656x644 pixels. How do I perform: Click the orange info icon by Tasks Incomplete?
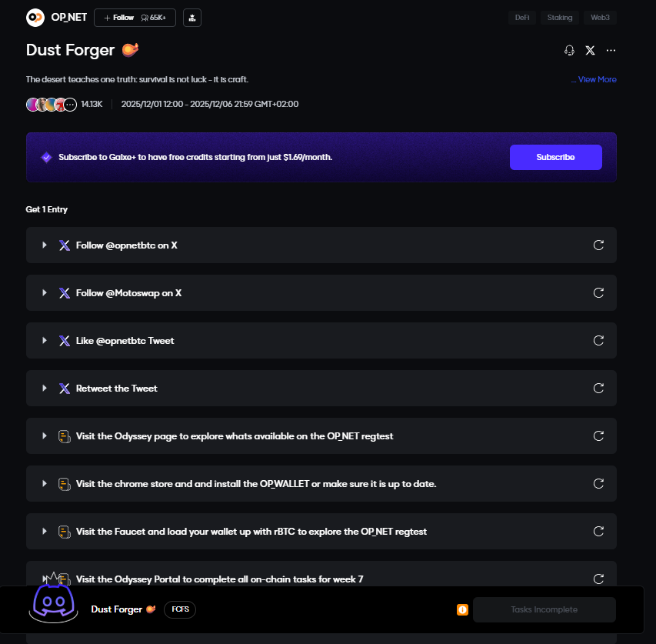pyautogui.click(x=462, y=609)
